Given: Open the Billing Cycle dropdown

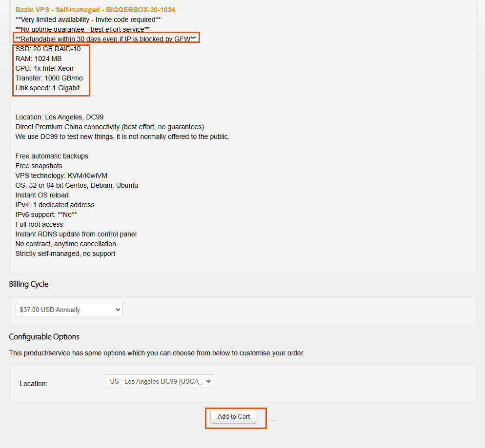Looking at the screenshot, I should pos(69,310).
